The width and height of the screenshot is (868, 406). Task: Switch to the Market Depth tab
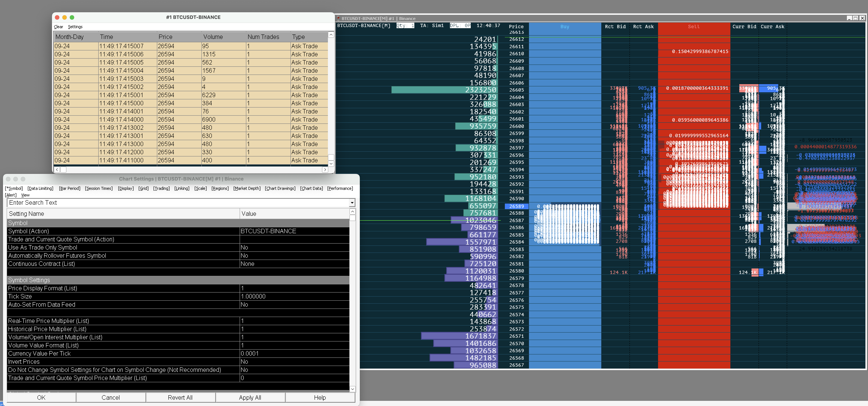(x=247, y=189)
